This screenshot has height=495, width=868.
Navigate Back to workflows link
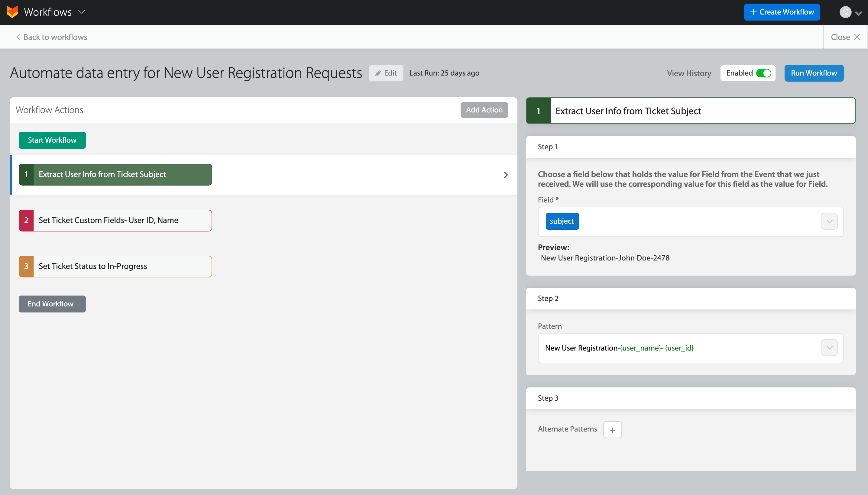click(52, 36)
